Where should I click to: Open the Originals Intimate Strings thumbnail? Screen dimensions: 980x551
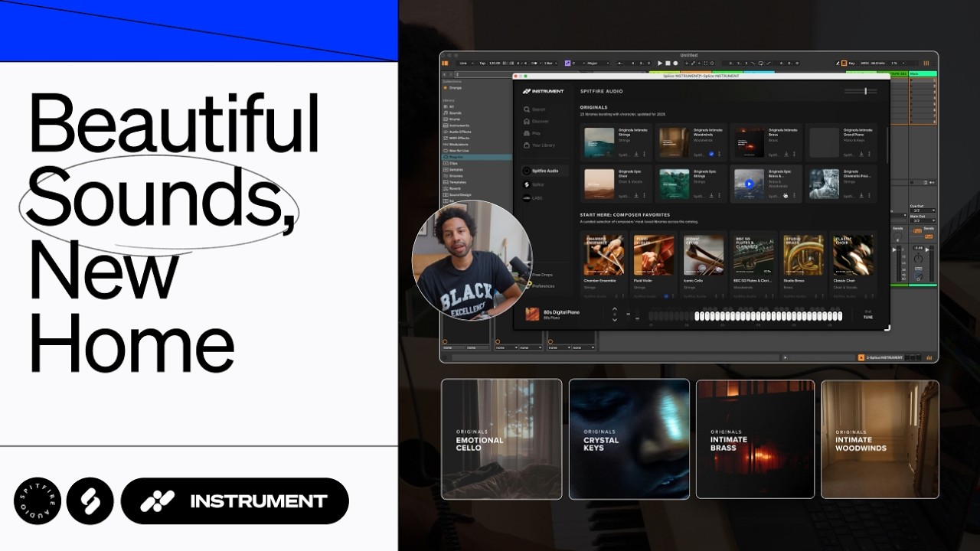coord(599,142)
